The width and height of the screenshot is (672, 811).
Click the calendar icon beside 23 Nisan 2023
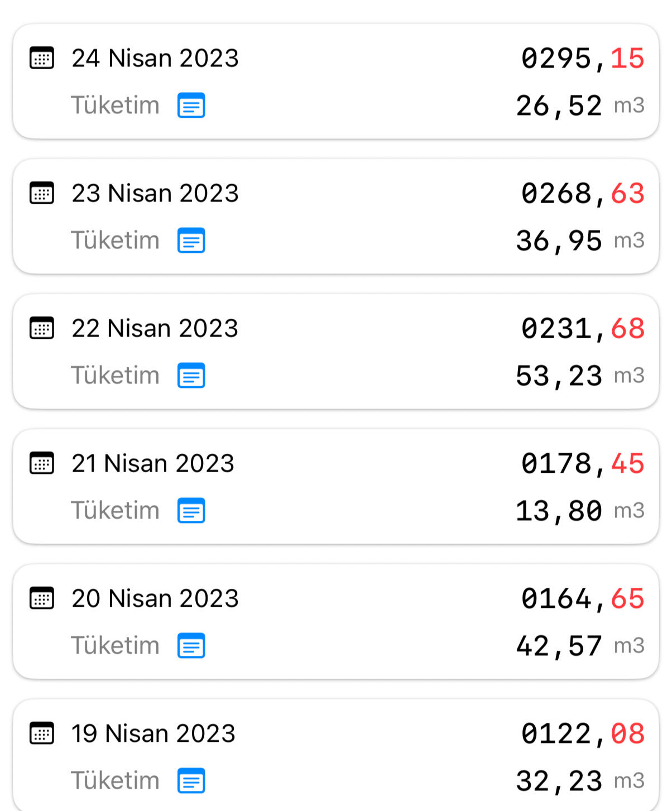42,193
